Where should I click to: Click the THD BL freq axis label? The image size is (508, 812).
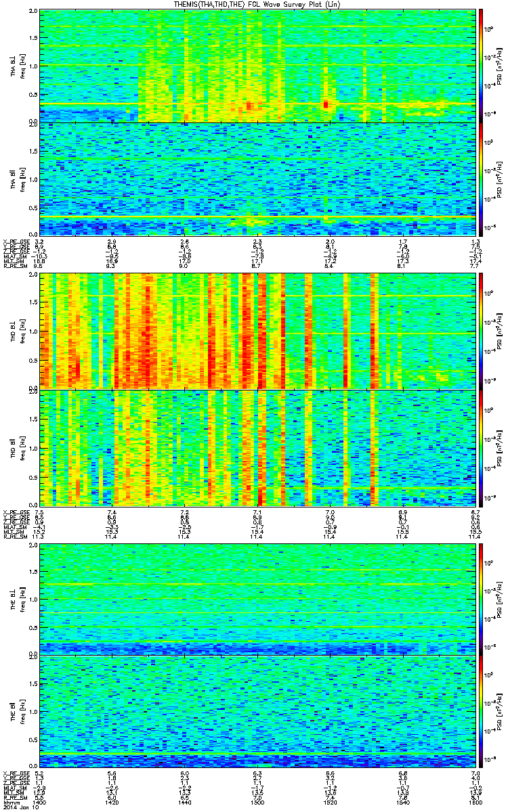click(18, 331)
